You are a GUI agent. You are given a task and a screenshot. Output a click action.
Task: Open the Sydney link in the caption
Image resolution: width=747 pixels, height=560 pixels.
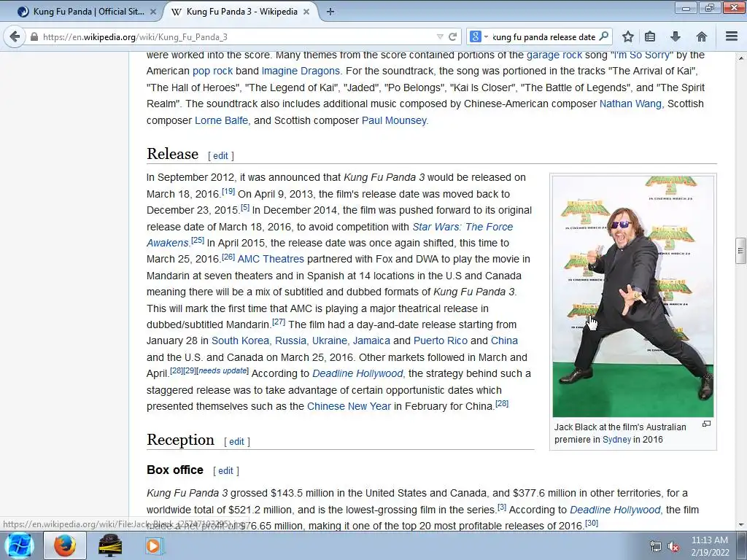coord(616,440)
